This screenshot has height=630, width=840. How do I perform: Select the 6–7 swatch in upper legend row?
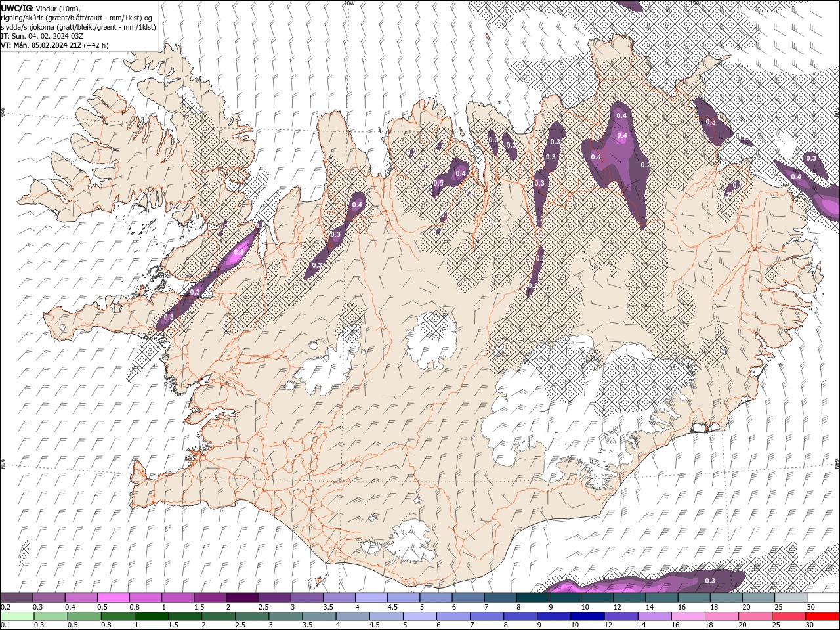469,598
